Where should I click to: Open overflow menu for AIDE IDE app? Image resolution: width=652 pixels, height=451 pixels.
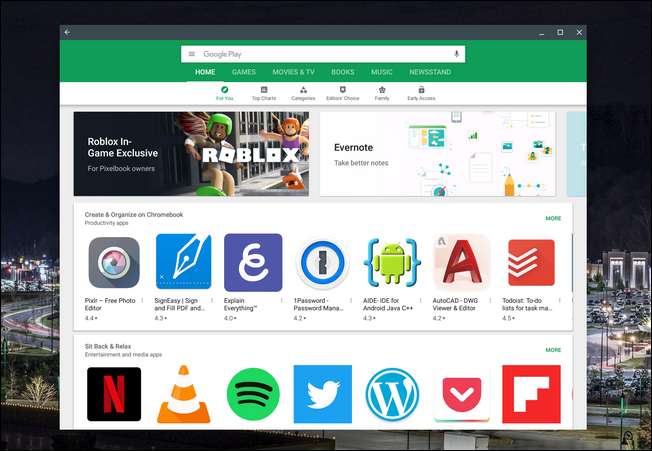421,300
